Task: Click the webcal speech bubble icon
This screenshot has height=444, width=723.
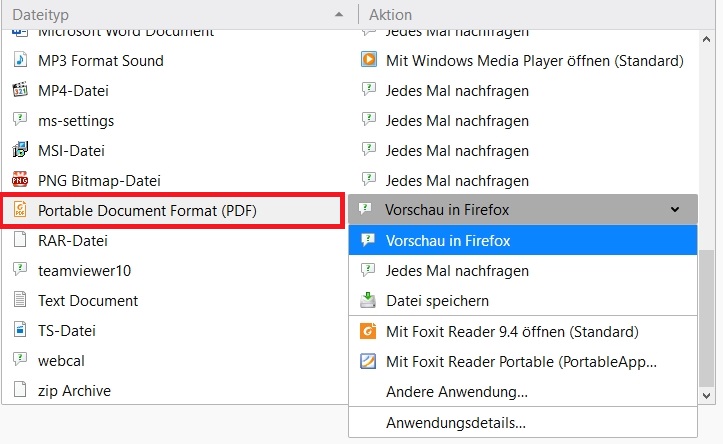Action: point(20,359)
